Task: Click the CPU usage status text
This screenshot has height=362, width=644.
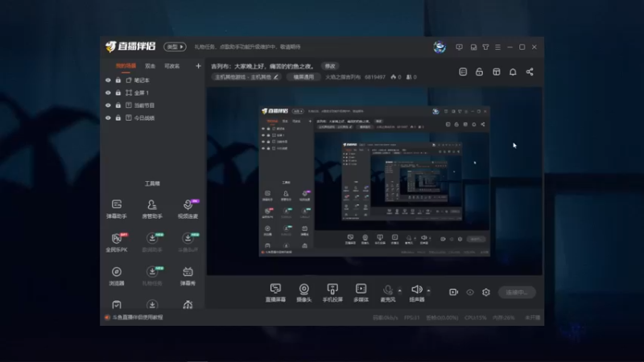Action: tap(476, 318)
